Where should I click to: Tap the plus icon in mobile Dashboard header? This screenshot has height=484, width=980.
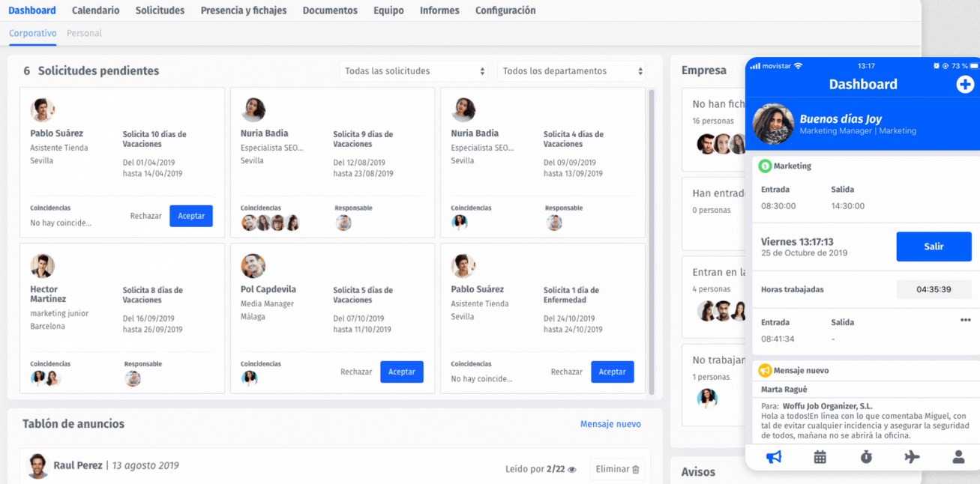coord(964,85)
